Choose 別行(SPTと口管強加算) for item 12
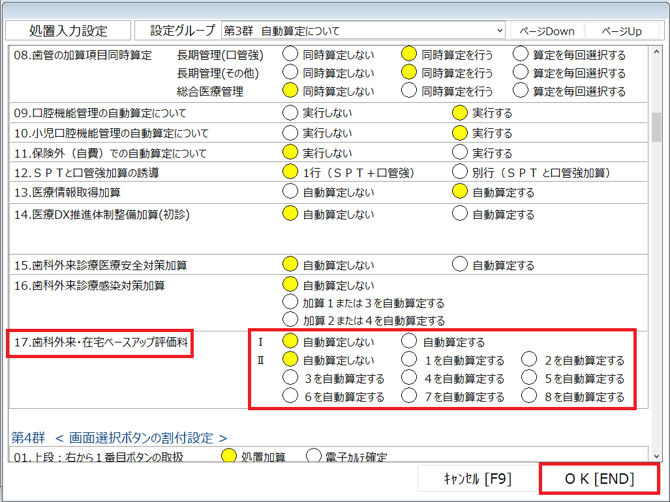Screen dimensions: 670x502 pos(460,173)
